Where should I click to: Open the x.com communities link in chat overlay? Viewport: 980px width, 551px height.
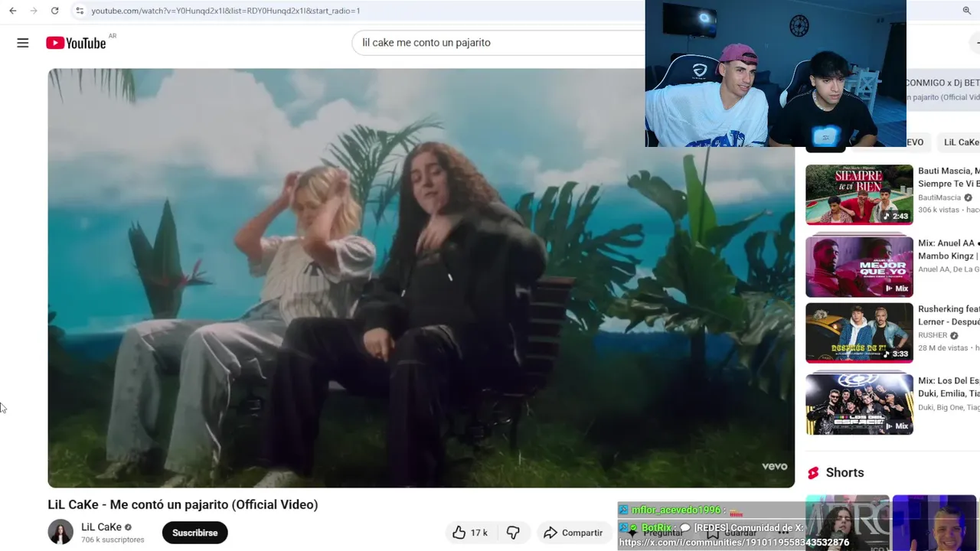(733, 543)
